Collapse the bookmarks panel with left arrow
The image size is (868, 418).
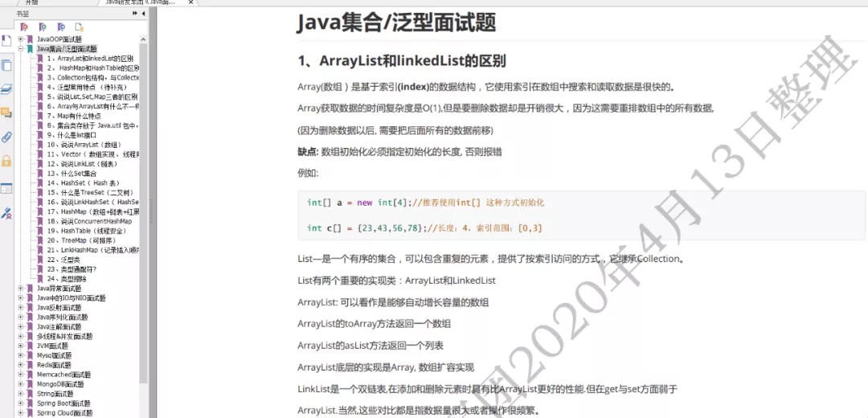pyautogui.click(x=143, y=14)
